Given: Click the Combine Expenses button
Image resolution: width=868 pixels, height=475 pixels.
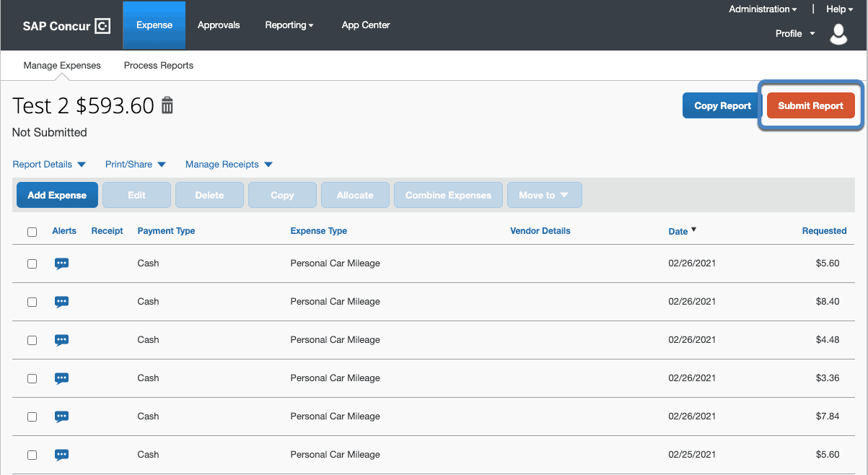Looking at the screenshot, I should coord(448,195).
